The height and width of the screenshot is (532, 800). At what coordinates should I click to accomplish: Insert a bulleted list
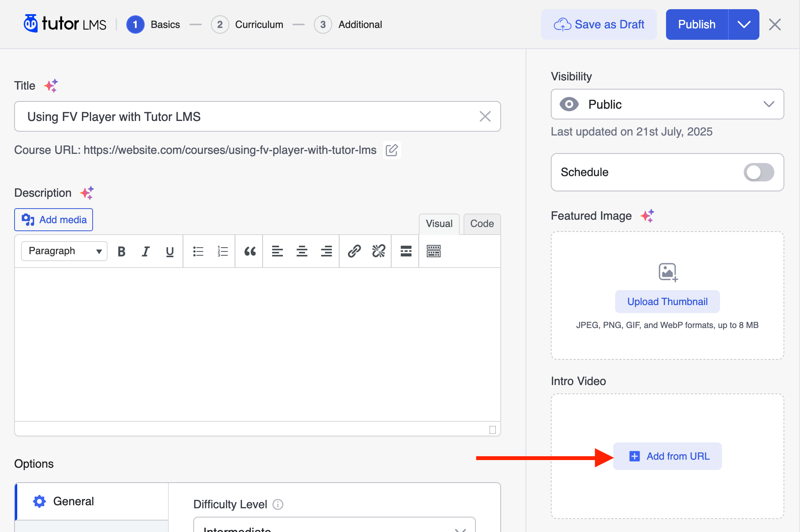[198, 251]
